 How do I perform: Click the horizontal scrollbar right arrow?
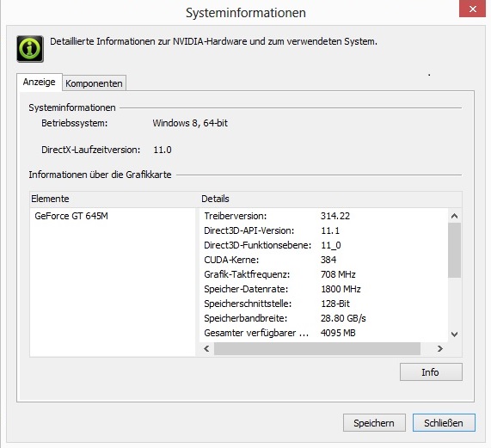[x=440, y=348]
